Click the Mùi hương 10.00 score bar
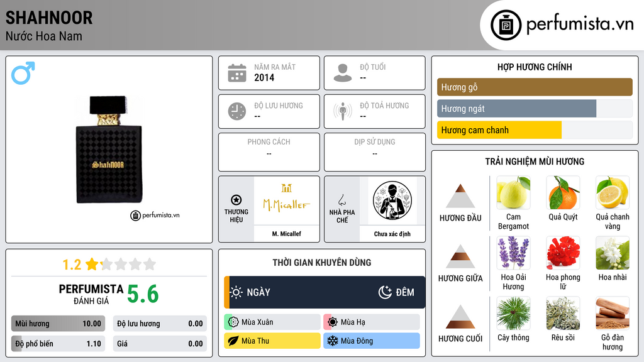Image resolution: width=644 pixels, height=362 pixels. [x=58, y=324]
